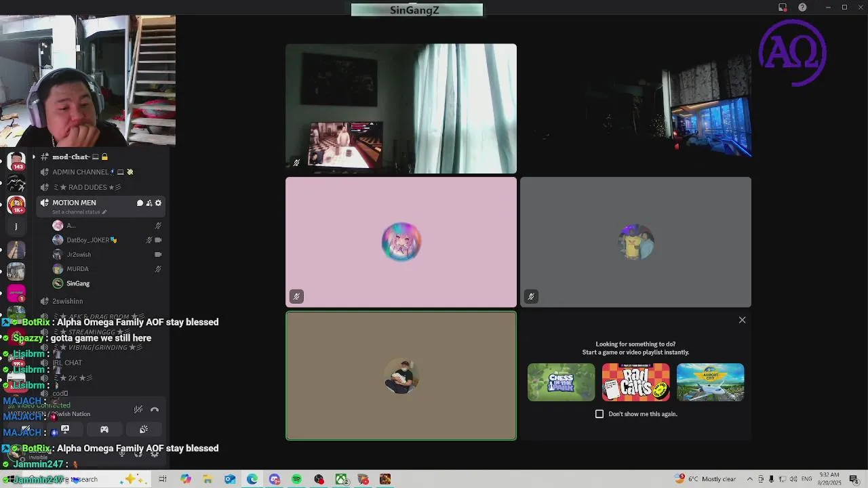Click the share your screen button
The height and width of the screenshot is (488, 868).
[65, 429]
